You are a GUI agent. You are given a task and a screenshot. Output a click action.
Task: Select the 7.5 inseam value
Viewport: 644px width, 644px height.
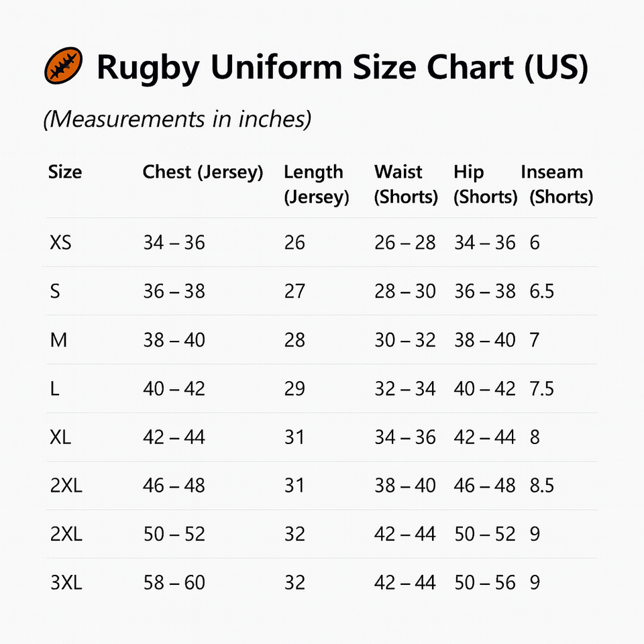541,388
